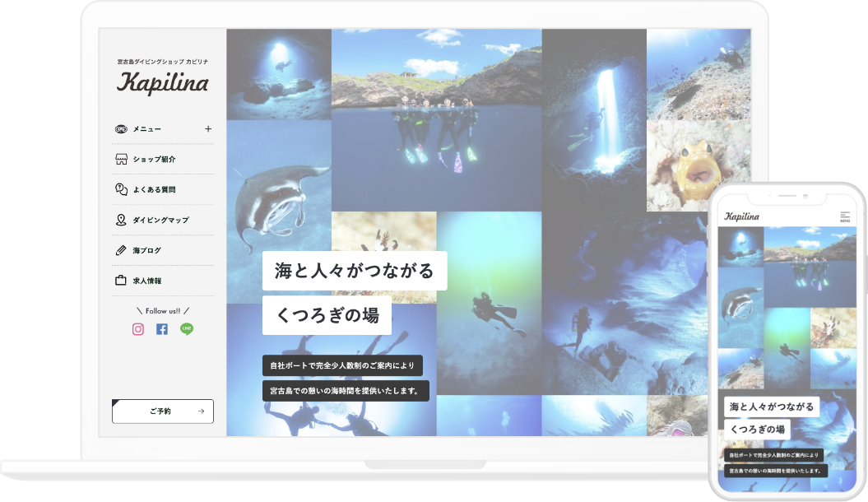Click the group snorkeling photo at top
Image resolution: width=868 pixels, height=502 pixels.
pos(436,119)
